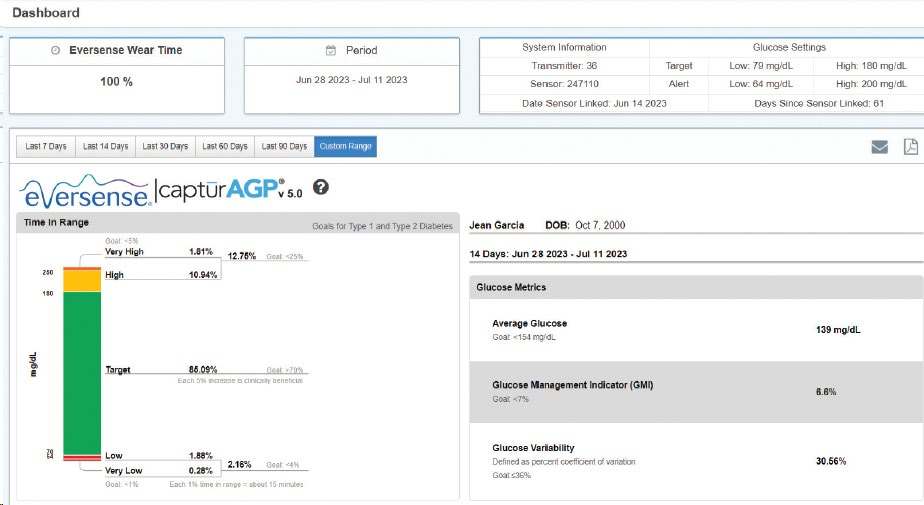Show the Last 30 Days range
The height and width of the screenshot is (505, 924).
[165, 147]
